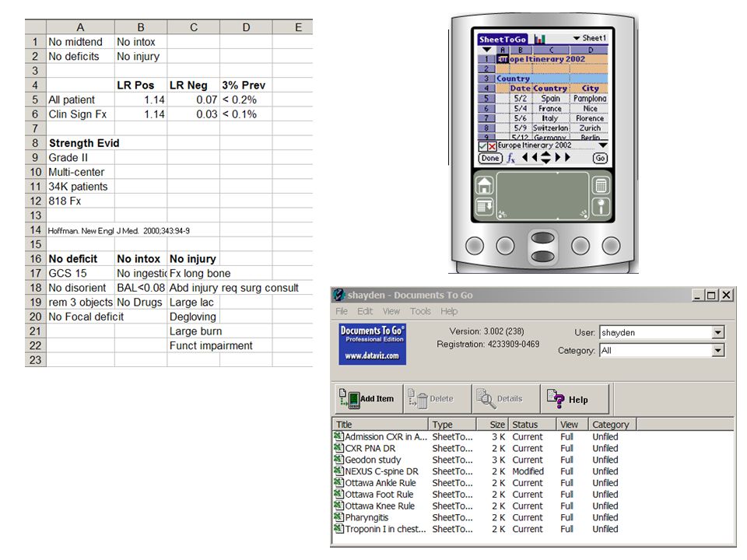Tap the Calculator silkscreen icon on the Palm
The image size is (747, 560).
(601, 185)
